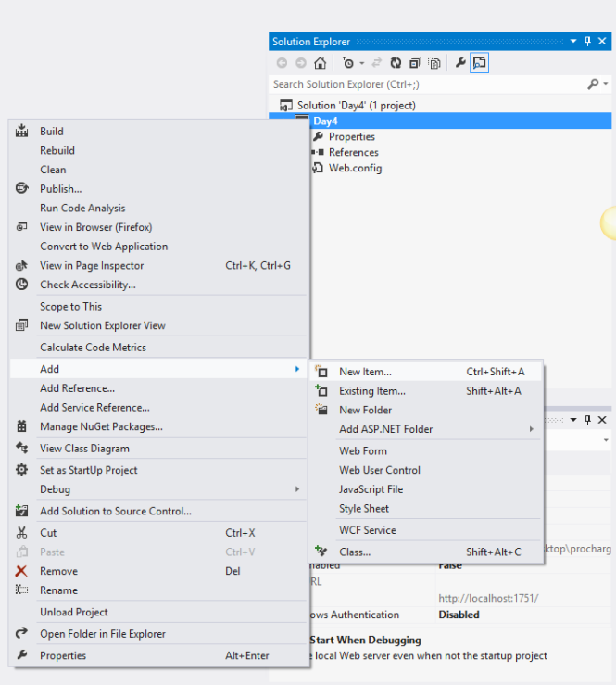Open Properties panel window position dropdown
Screen dimensions: 616x685
[x=573, y=420]
